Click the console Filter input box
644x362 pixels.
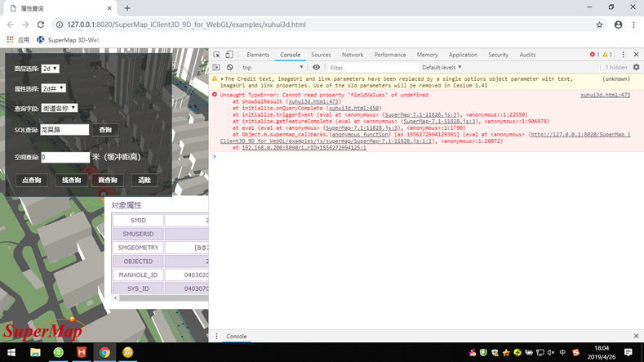point(372,68)
